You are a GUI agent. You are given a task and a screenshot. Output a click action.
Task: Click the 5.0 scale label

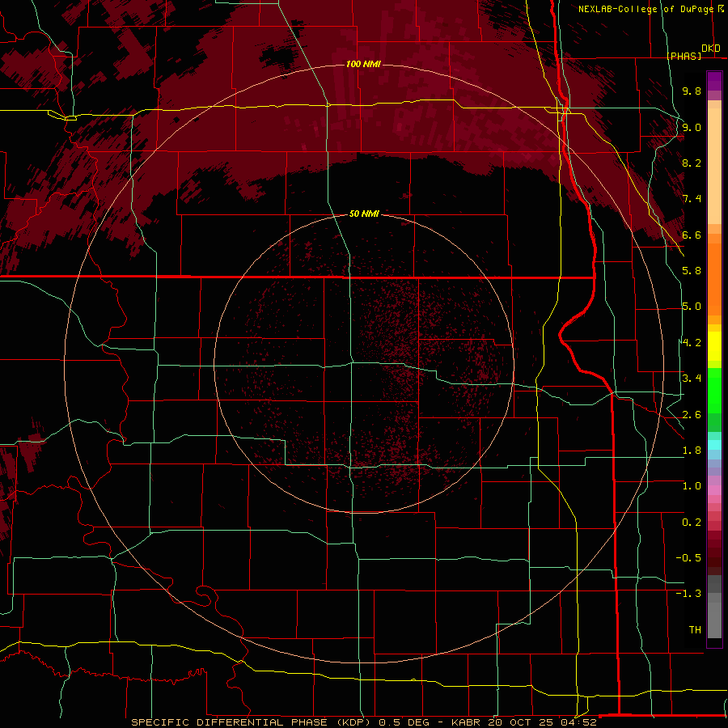click(692, 307)
